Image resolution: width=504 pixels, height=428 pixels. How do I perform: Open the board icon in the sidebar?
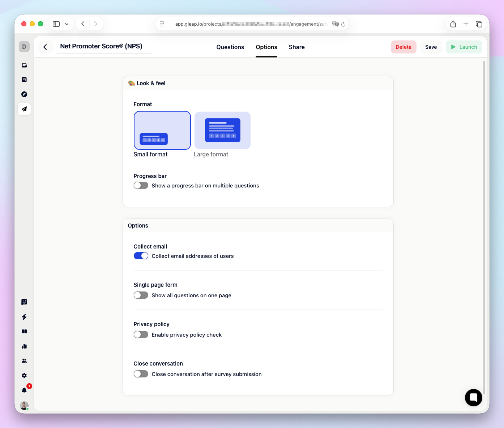[x=24, y=80]
